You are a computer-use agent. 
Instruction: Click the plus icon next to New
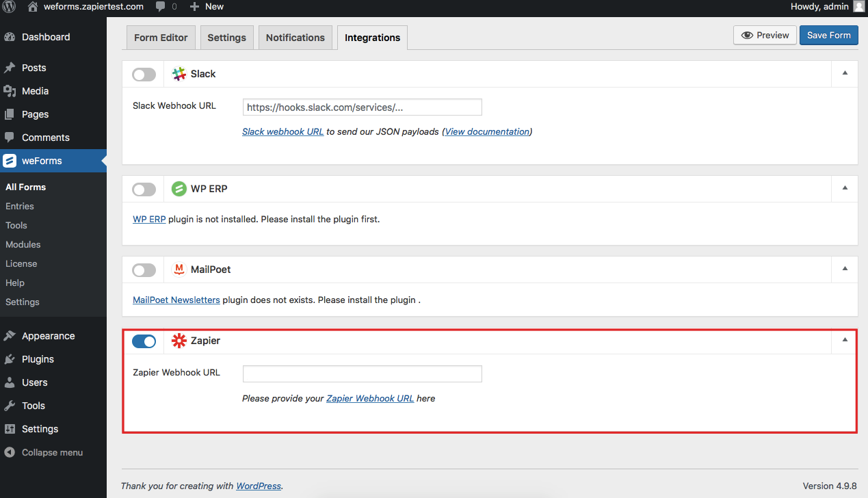pyautogui.click(x=194, y=7)
